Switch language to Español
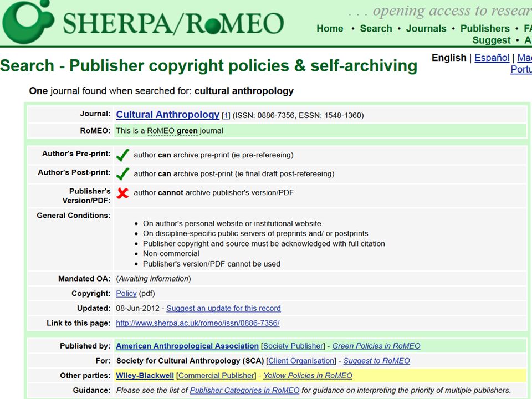This screenshot has width=532, height=399. (492, 58)
